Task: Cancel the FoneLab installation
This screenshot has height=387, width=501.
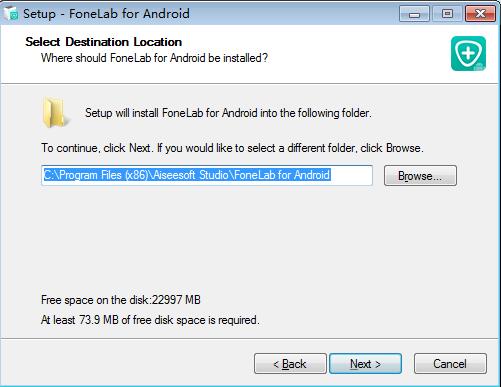Action: pos(450,364)
